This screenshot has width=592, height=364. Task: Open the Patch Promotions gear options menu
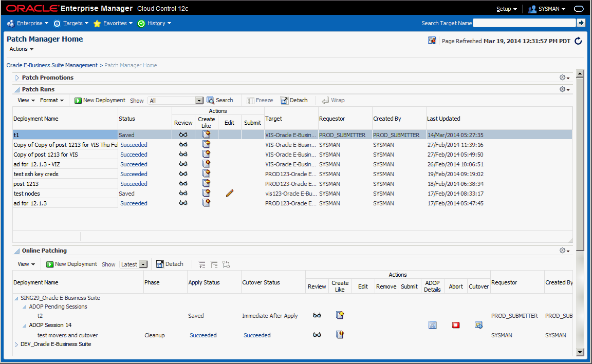(564, 78)
